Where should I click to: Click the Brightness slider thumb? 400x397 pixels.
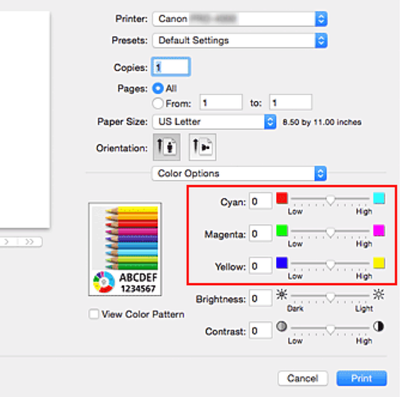click(x=330, y=297)
